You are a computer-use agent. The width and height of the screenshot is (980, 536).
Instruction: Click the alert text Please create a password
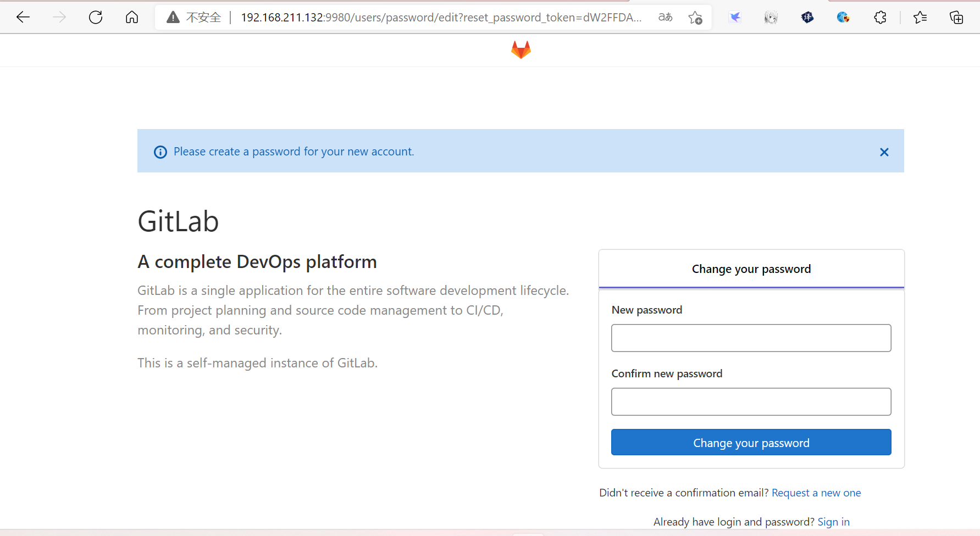click(x=294, y=152)
